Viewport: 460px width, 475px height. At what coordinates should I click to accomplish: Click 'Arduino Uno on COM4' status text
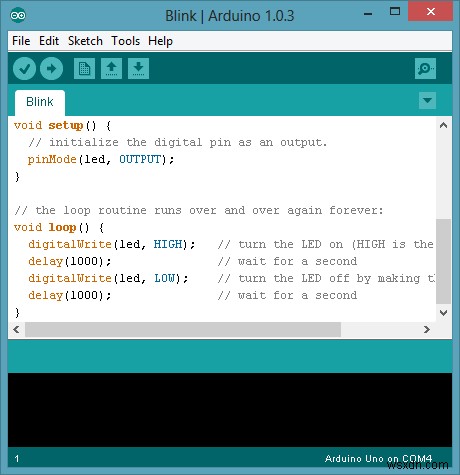pos(378,459)
